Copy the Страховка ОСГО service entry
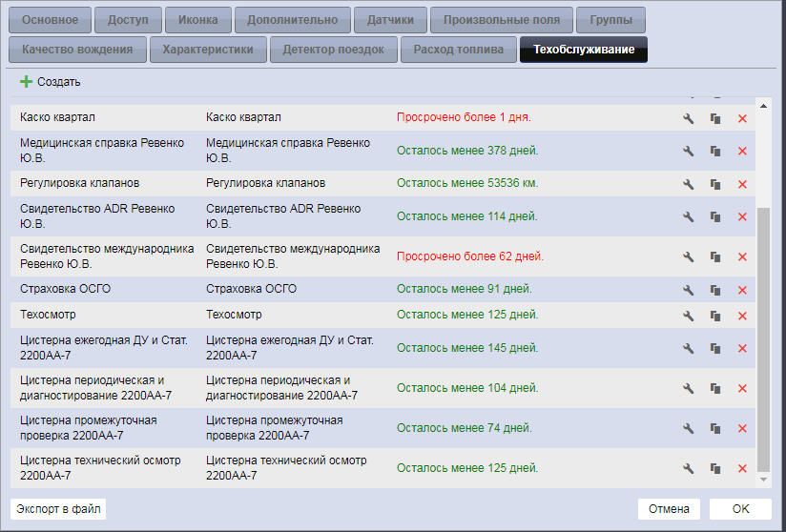 pos(714,290)
